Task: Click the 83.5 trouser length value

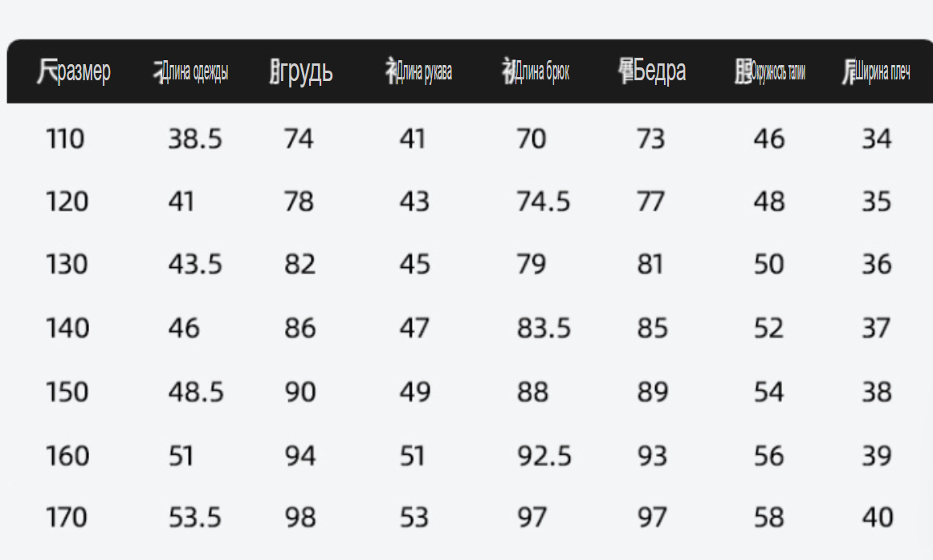Action: coord(544,328)
